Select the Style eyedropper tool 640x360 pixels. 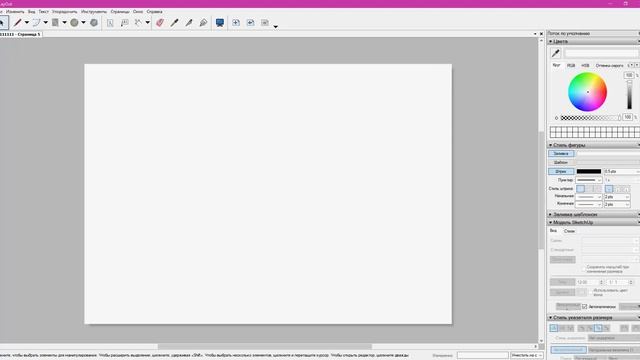pos(175,23)
